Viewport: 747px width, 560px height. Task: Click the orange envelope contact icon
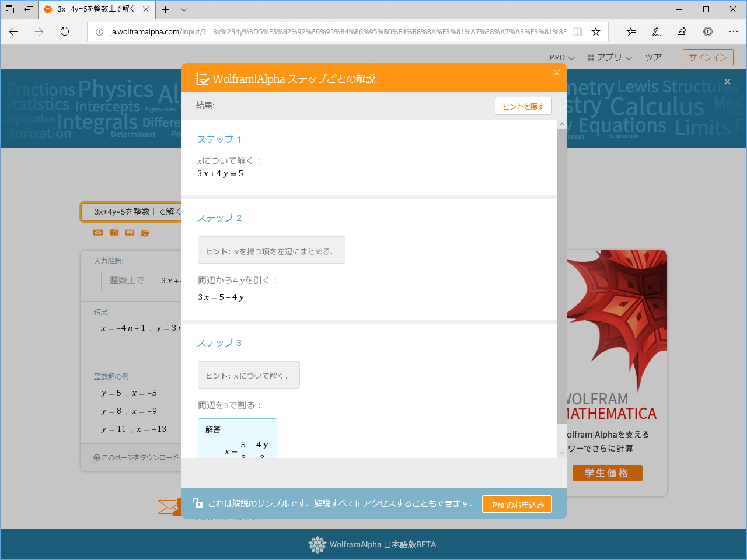pyautogui.click(x=169, y=506)
